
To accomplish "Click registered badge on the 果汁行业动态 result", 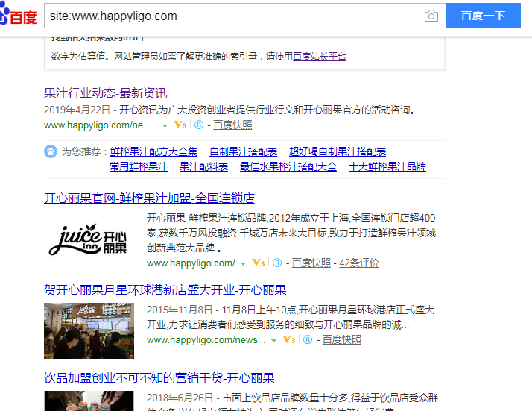I will tap(199, 125).
